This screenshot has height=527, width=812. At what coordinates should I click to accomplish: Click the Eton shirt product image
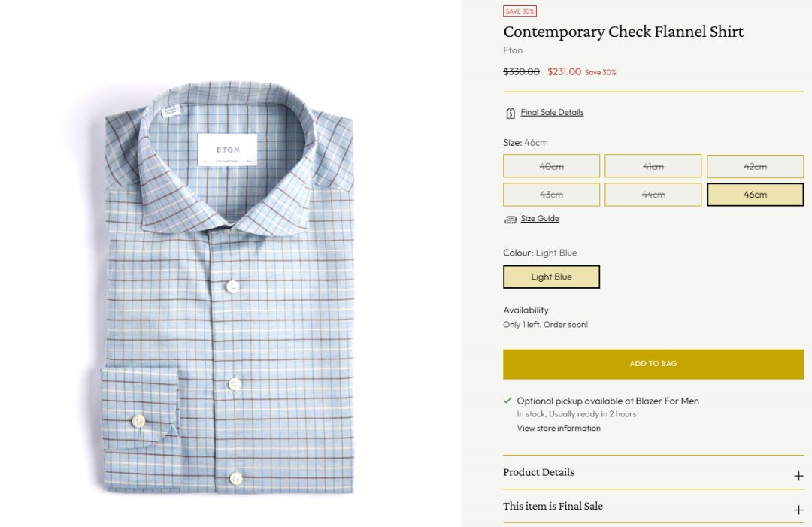229,293
